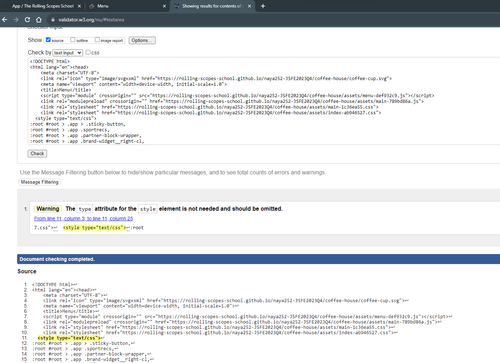The width and height of the screenshot is (500, 363).
Task: Click source line 3 meta charset
Action: (72, 295)
